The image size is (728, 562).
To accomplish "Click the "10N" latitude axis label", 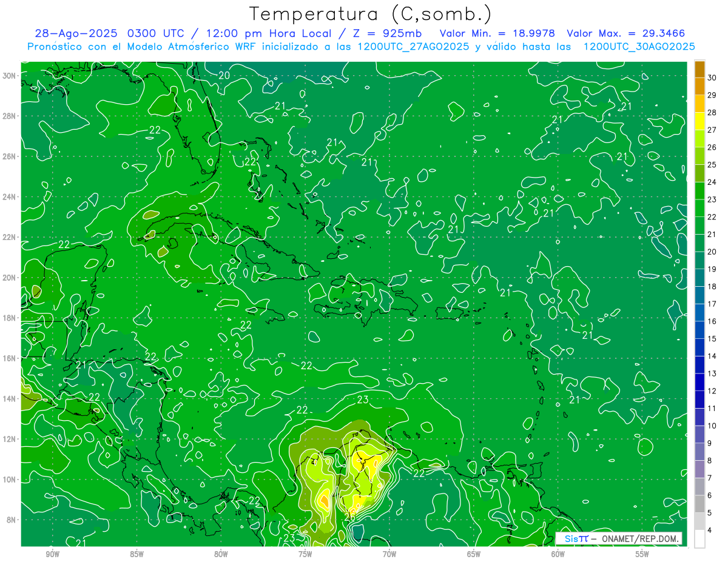I will click(9, 479).
